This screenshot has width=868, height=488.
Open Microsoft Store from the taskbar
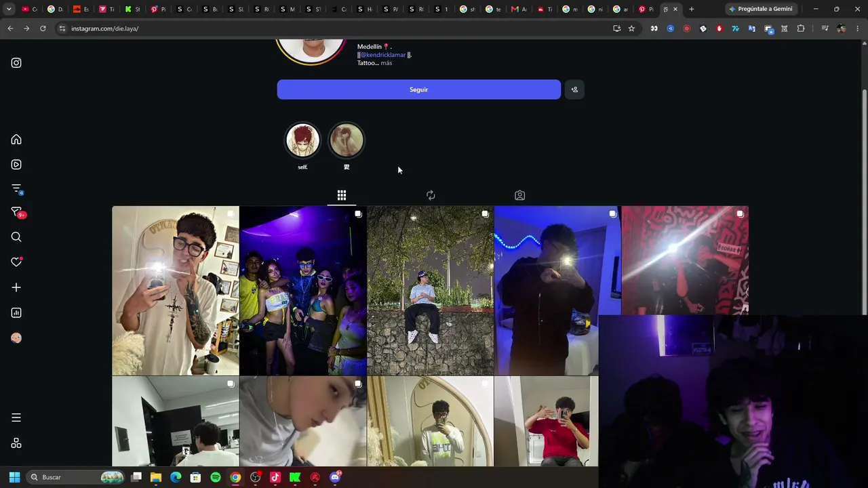pyautogui.click(x=195, y=477)
